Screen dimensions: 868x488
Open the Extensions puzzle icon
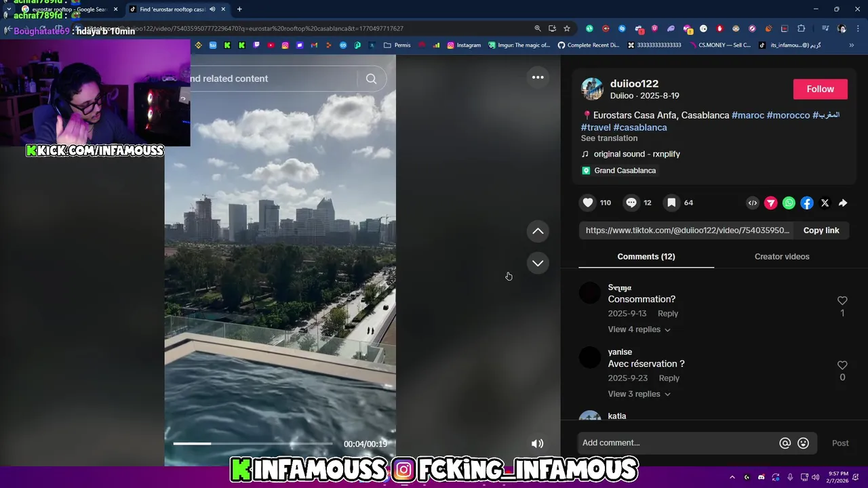[x=802, y=28]
